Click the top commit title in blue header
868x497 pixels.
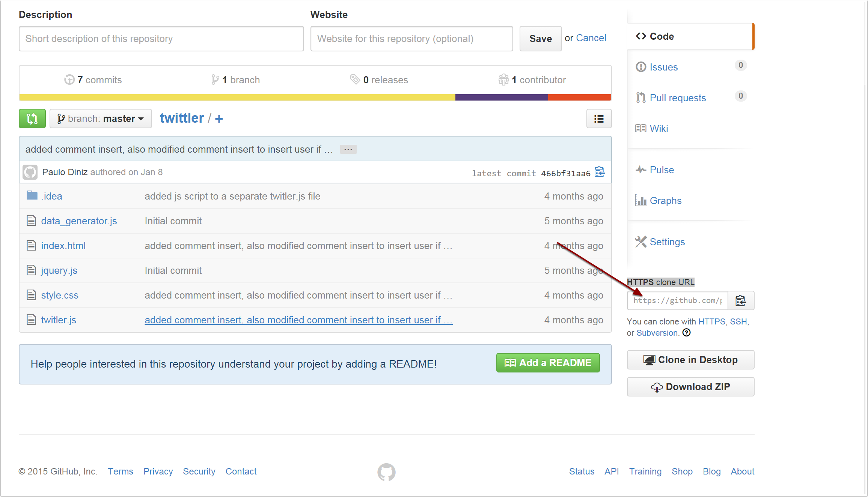(179, 149)
